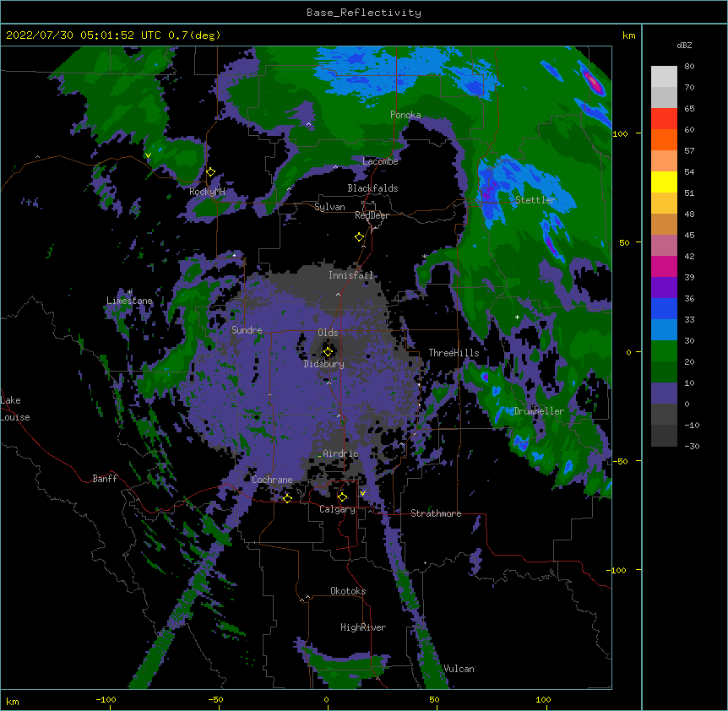The width and height of the screenshot is (728, 711).
Task: Click the -100 tick on the horizontal axis
Action: (x=106, y=700)
